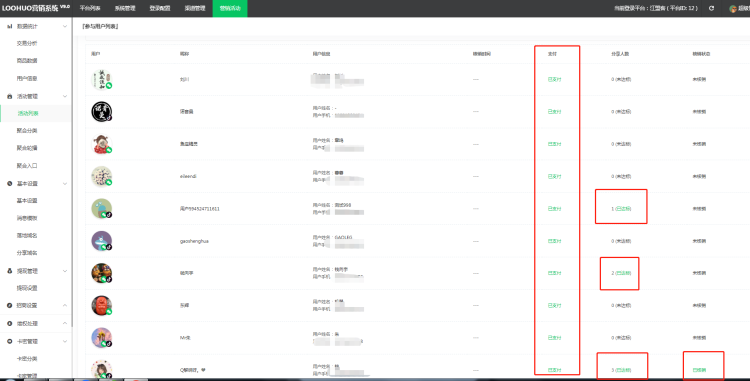
Task: Collapse the 数据统计 sidebar section
Action: coord(65,26)
